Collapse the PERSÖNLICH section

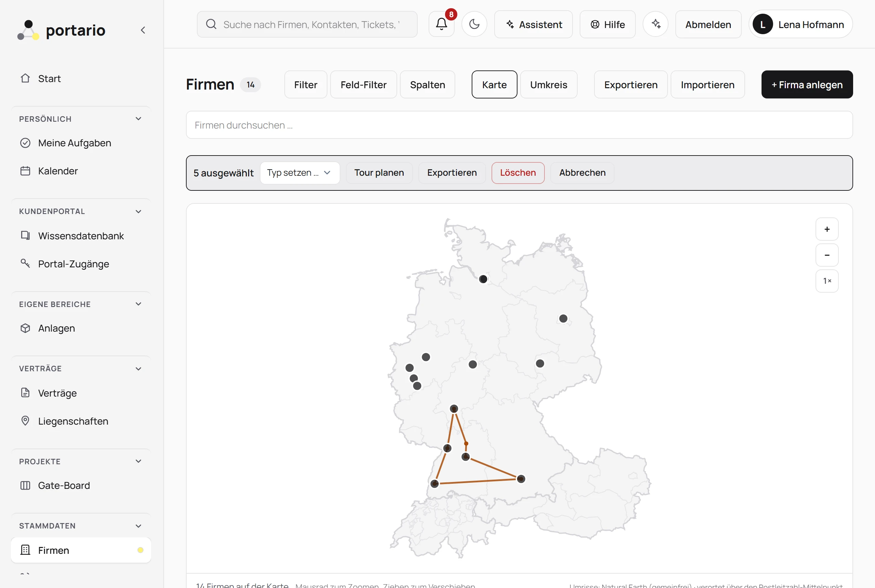(138, 119)
